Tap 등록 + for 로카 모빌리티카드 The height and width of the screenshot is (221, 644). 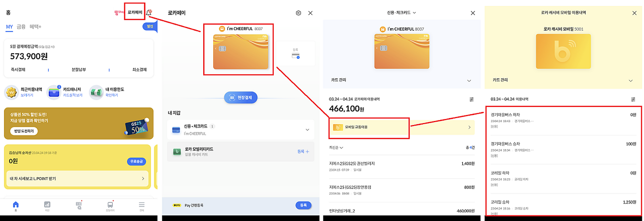(303, 151)
